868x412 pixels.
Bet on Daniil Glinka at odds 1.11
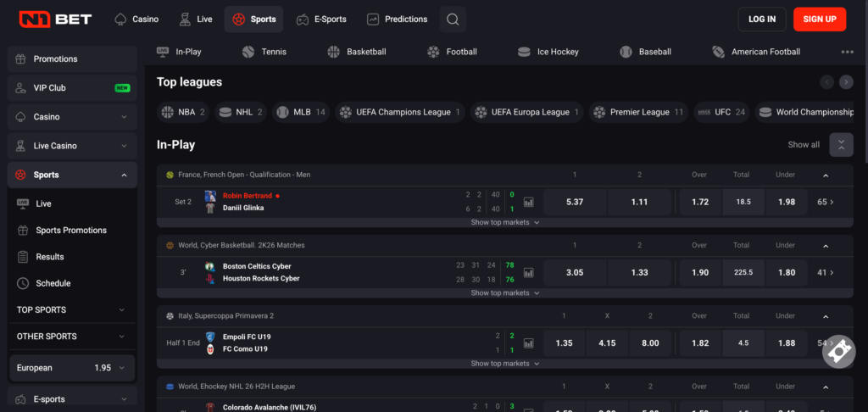[639, 202]
